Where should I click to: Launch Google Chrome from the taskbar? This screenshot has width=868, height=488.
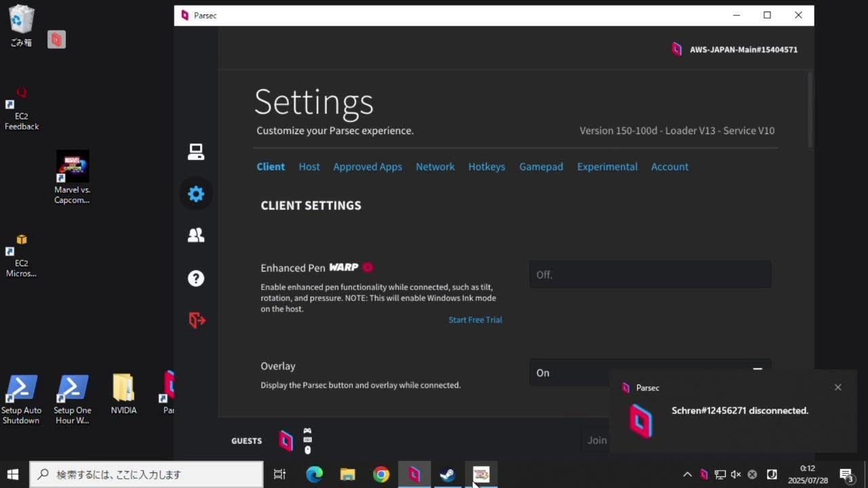tap(381, 474)
